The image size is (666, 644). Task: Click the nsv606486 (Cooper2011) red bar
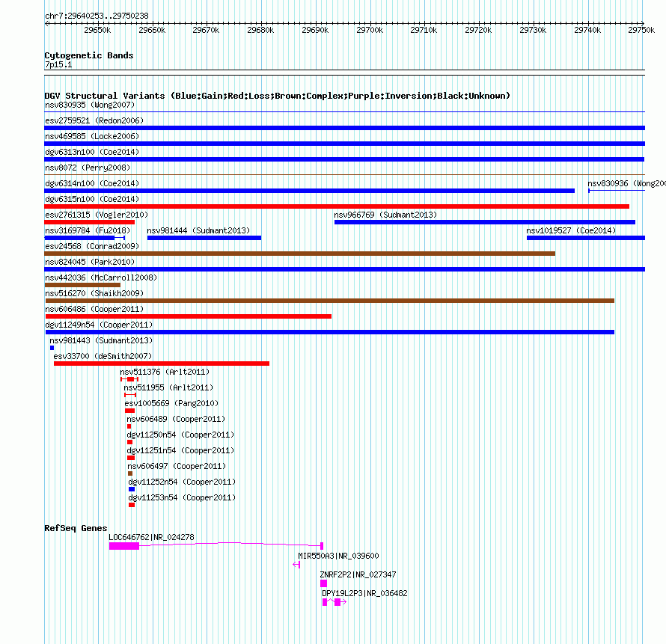click(x=189, y=316)
